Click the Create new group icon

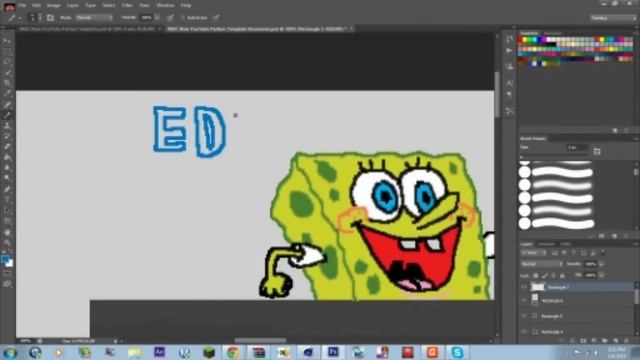[605, 340]
